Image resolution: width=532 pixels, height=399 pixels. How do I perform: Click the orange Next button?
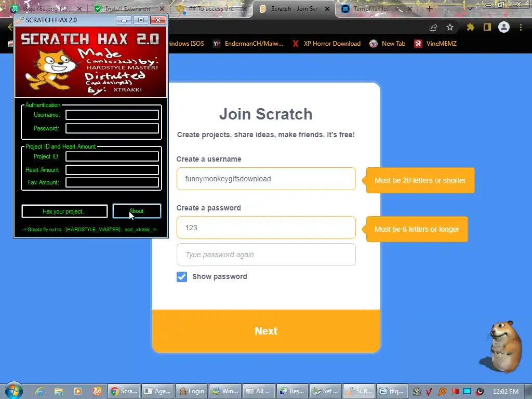tap(266, 331)
